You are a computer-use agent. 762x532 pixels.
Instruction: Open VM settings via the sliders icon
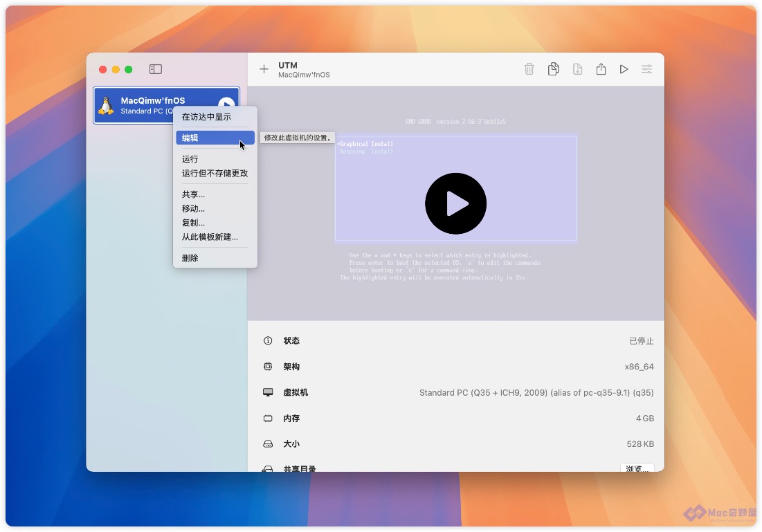pyautogui.click(x=647, y=69)
